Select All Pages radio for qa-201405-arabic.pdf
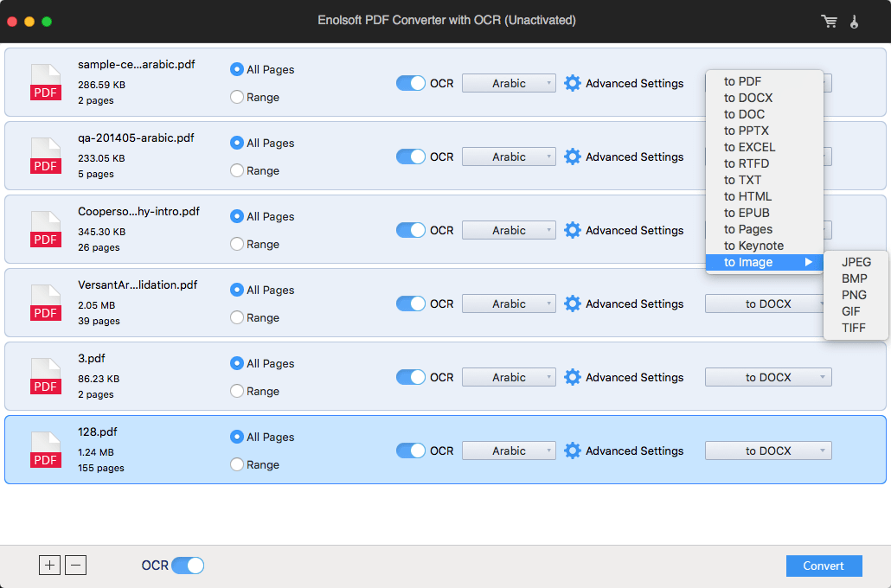This screenshot has width=891, height=588. (237, 143)
